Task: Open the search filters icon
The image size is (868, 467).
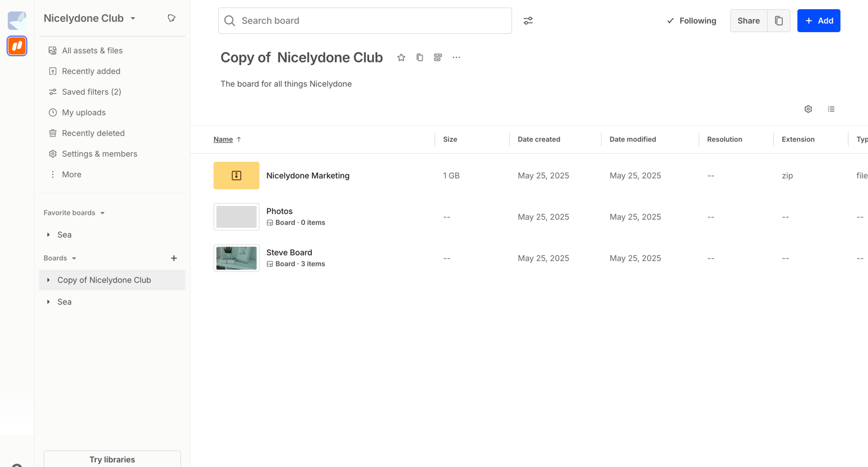Action: (x=528, y=21)
